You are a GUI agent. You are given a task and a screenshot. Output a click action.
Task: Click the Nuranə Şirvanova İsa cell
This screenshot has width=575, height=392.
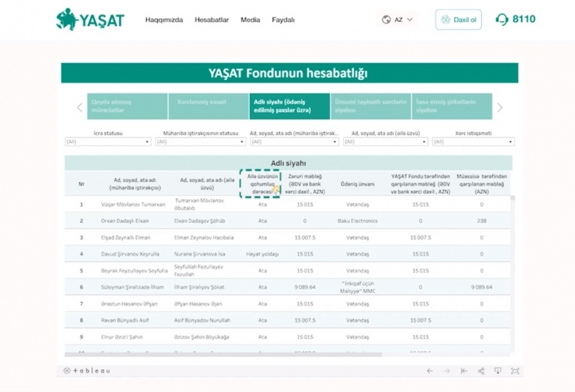199,254
